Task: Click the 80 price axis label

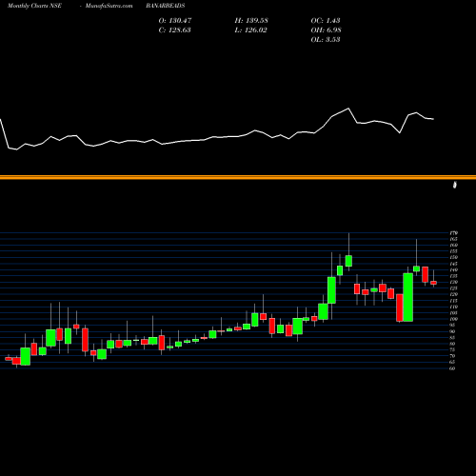Action: [452, 344]
